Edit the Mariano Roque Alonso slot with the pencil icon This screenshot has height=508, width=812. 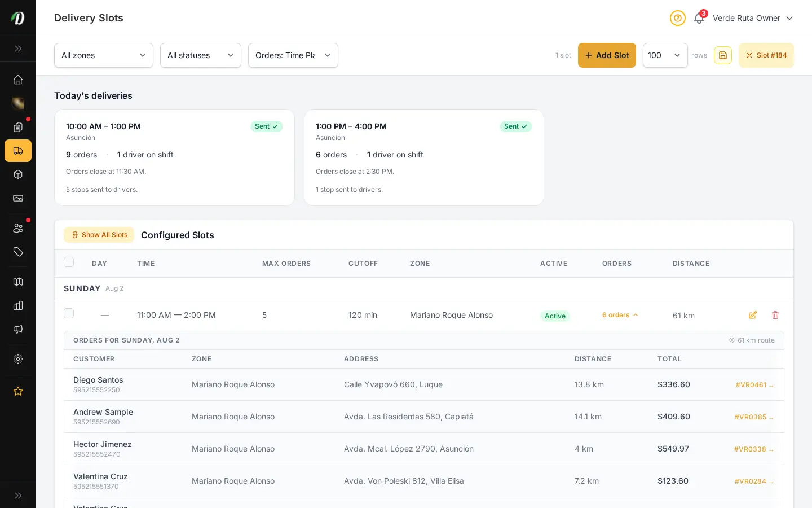[x=753, y=315]
